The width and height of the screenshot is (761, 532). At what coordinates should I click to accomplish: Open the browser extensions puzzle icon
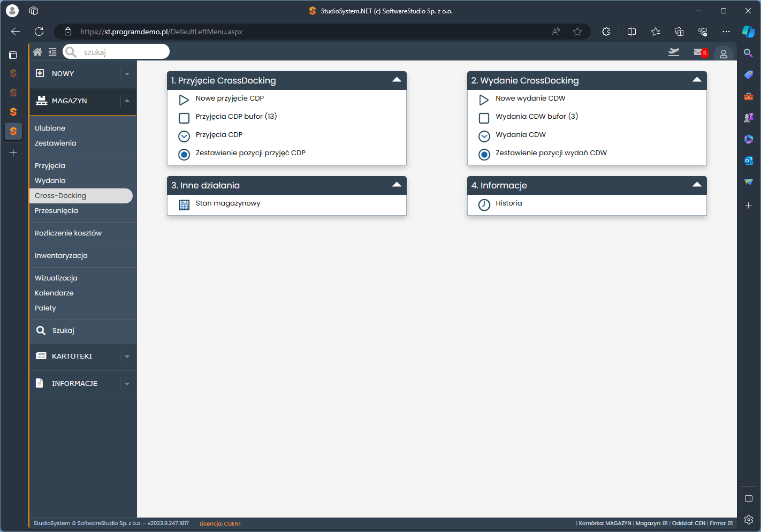[606, 32]
